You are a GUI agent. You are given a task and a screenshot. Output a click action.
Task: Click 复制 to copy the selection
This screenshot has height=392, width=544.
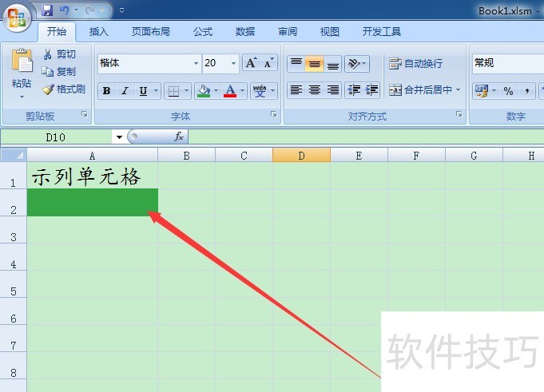click(58, 71)
